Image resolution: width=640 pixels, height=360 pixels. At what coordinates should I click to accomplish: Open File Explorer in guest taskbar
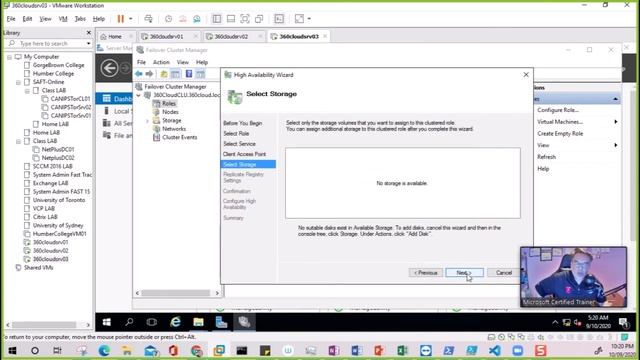tap(198, 322)
